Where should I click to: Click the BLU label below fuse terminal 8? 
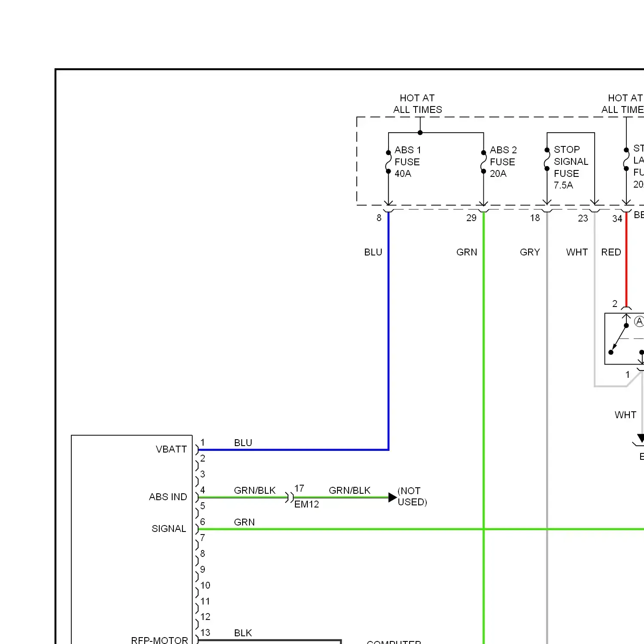click(x=373, y=252)
